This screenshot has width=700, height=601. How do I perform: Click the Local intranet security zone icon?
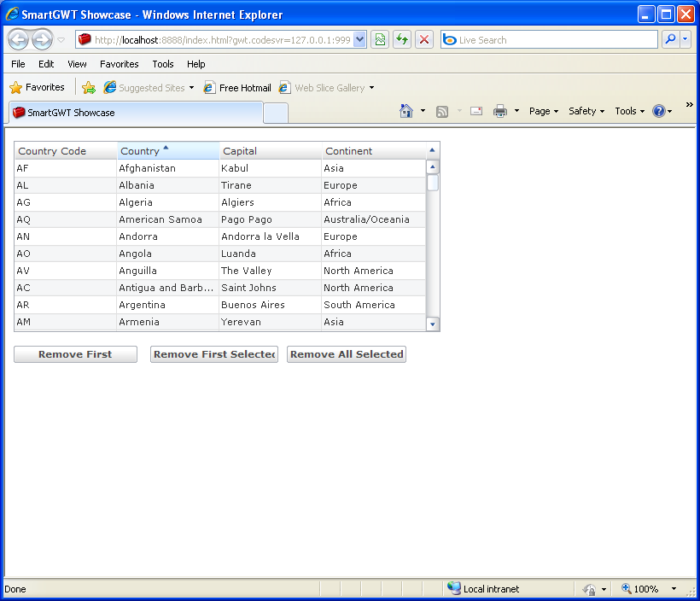tap(453, 588)
